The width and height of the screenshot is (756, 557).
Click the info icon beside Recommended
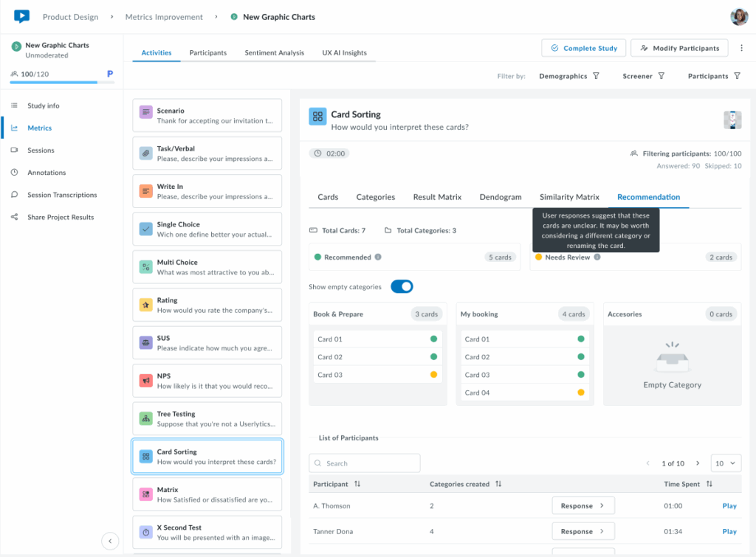378,257
